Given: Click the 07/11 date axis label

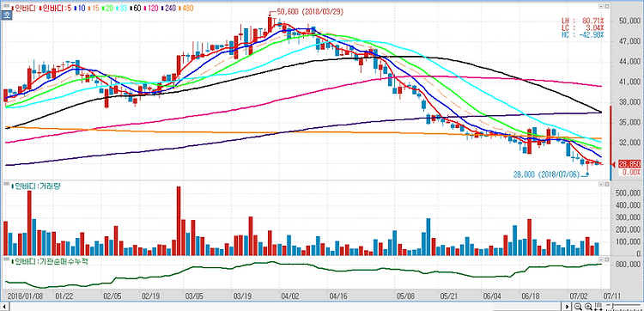Looking at the screenshot, I should (611, 296).
